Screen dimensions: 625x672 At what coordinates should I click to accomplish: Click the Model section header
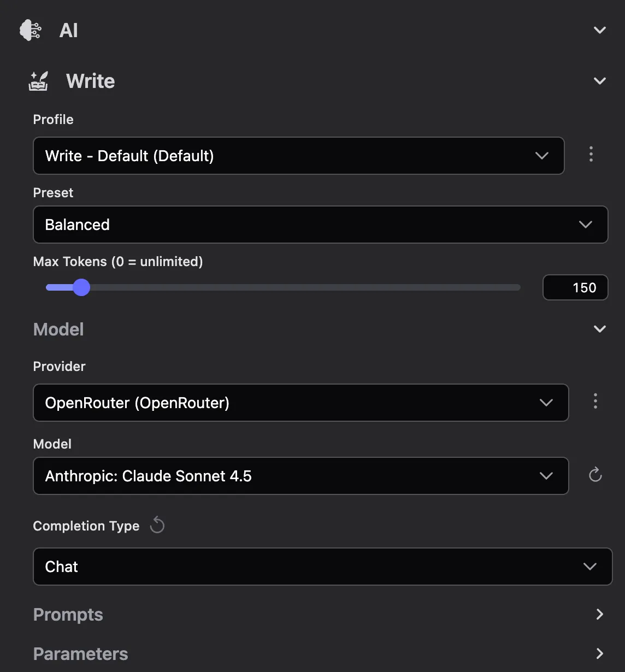(58, 329)
